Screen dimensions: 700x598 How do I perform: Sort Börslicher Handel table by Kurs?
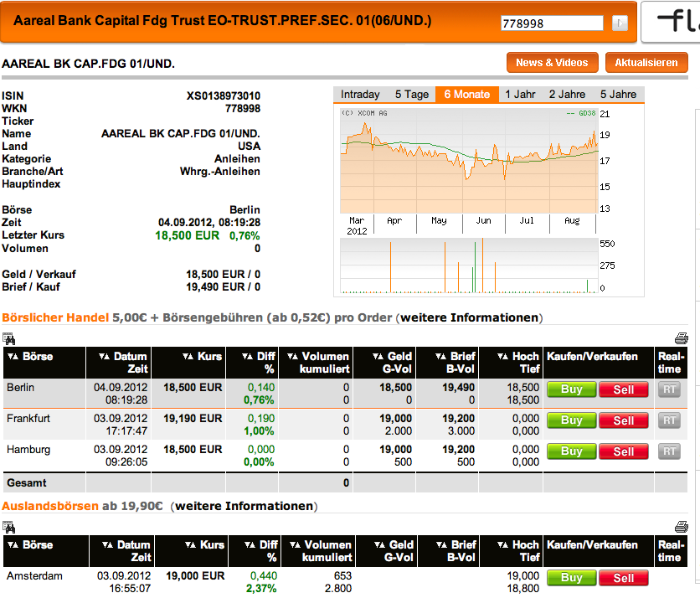click(x=203, y=357)
